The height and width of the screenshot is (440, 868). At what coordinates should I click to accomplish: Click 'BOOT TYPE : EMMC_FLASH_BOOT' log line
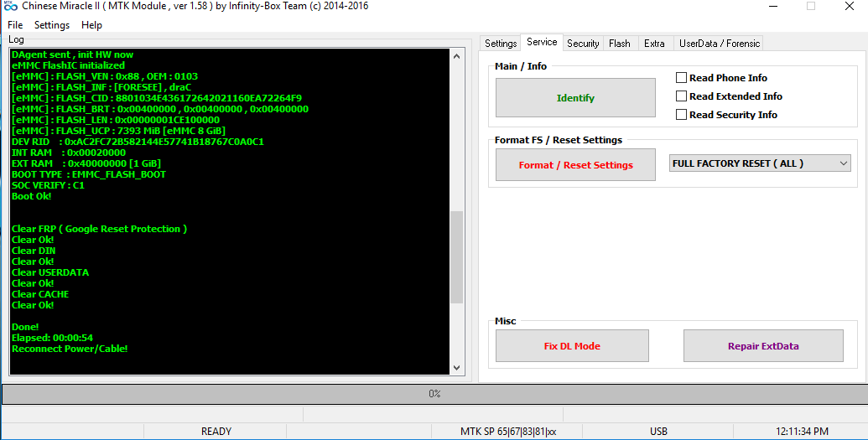tap(89, 174)
